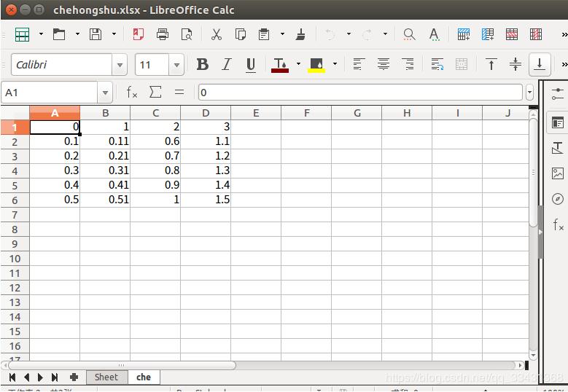Go to the last sheet arrow

[x=55, y=377]
